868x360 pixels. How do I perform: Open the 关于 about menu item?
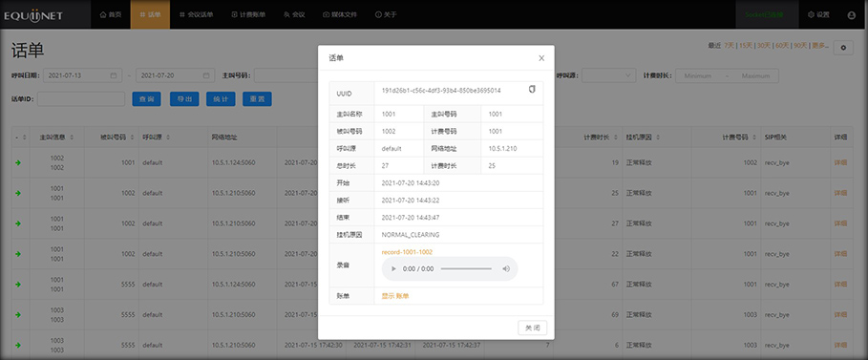[386, 15]
